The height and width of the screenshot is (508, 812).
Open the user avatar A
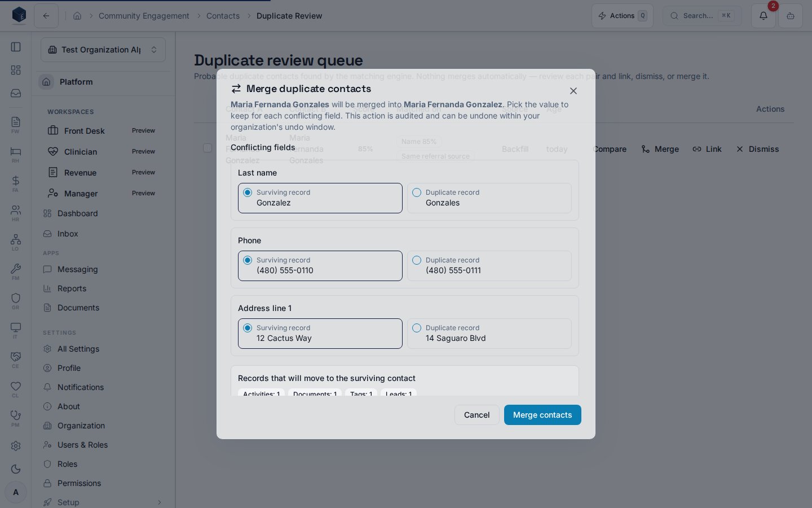(16, 492)
